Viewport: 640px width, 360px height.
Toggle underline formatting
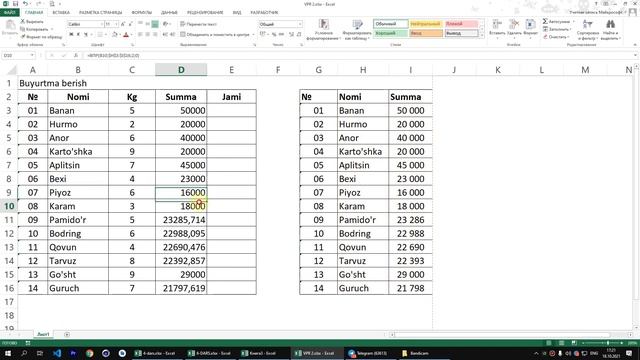[x=86, y=35]
